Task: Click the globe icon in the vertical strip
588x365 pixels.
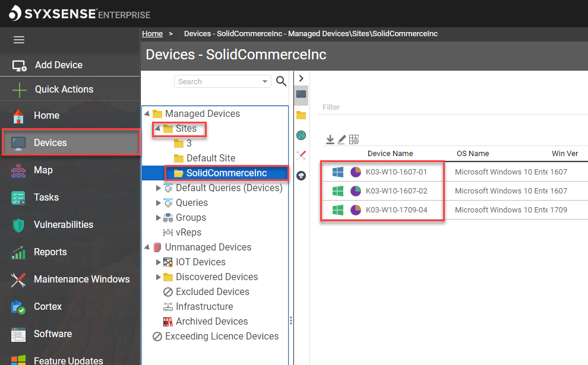Action: click(301, 135)
